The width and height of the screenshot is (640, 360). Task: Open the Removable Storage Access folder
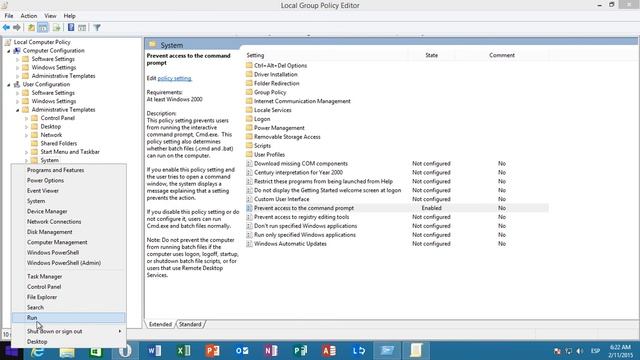click(283, 137)
